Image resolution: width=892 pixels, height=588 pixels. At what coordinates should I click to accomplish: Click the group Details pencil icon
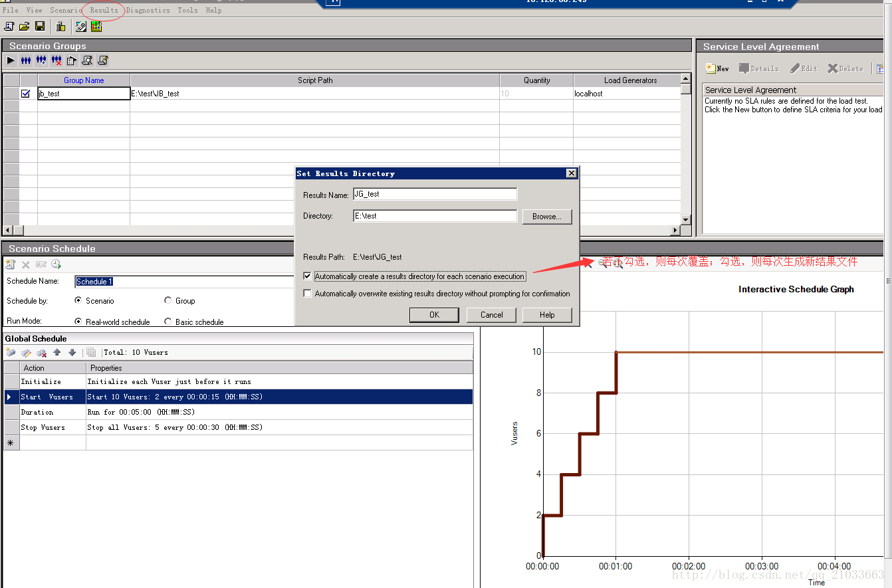[x=102, y=60]
